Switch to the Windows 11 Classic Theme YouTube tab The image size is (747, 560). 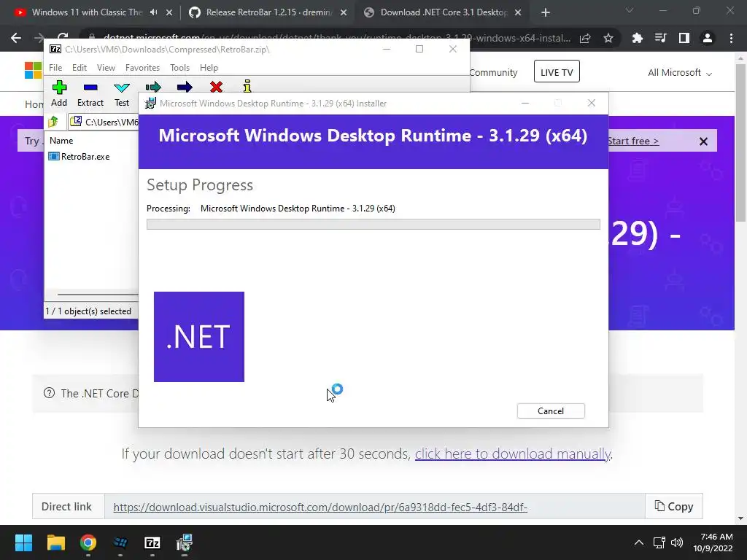click(86, 12)
